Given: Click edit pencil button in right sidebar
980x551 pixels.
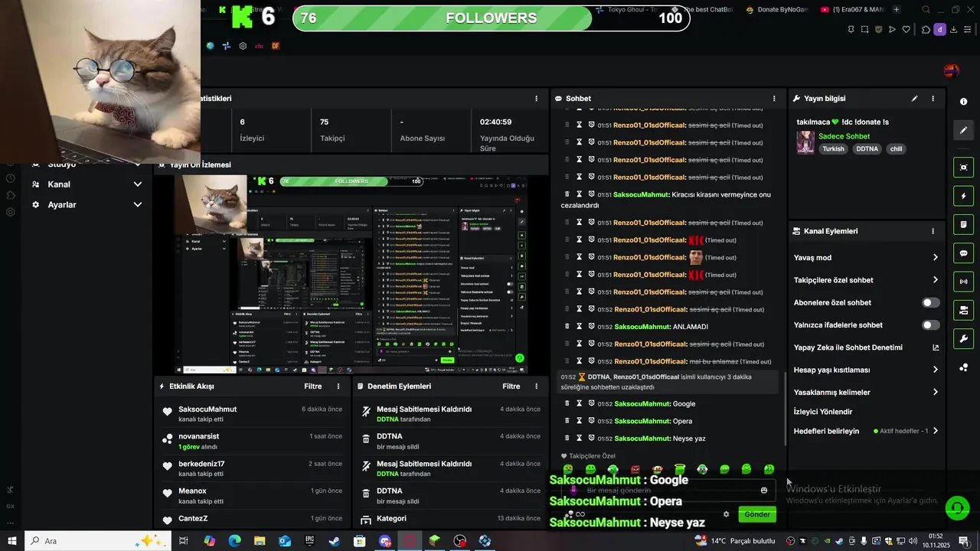Looking at the screenshot, I should (964, 130).
